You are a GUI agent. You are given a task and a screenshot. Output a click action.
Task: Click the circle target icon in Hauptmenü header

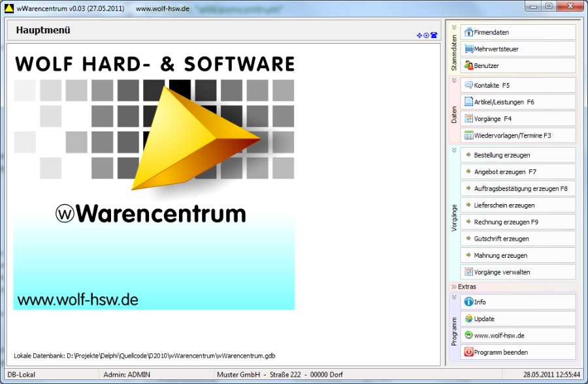(426, 35)
